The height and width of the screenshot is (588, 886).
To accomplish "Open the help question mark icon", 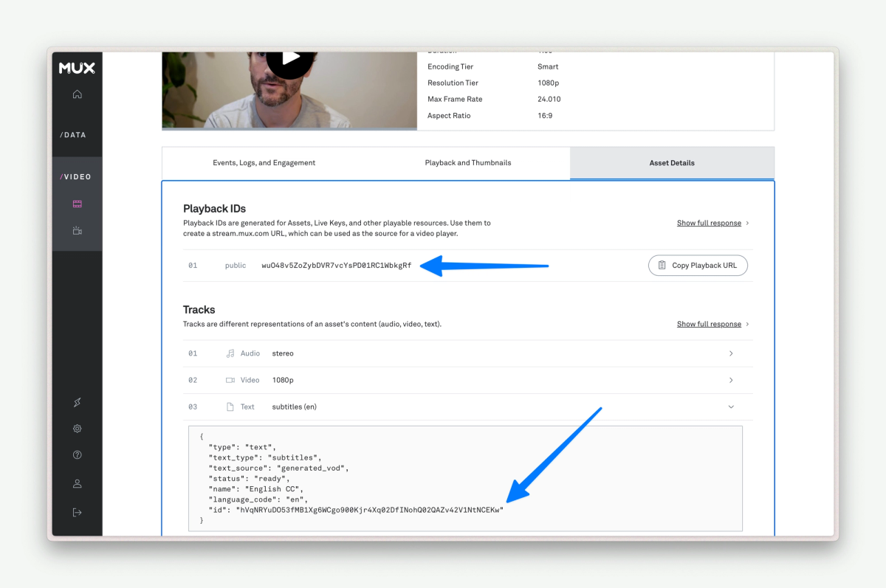I will click(x=77, y=454).
